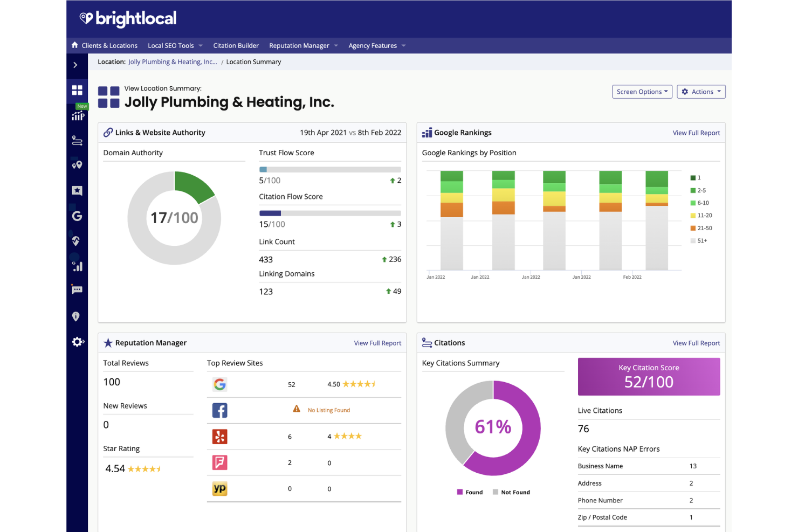Toggle legend entry 1 in rankings chart
Screen dimensions: 798x532
point(696,178)
